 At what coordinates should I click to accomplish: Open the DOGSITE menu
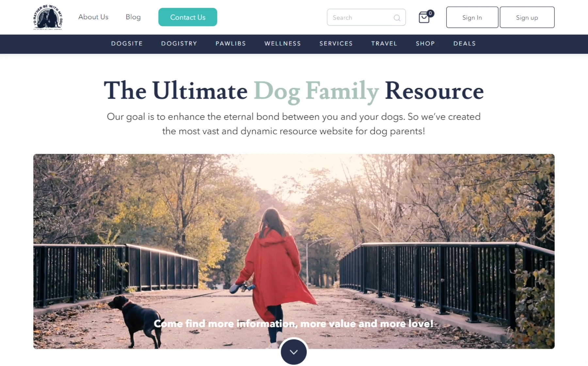[x=127, y=43]
